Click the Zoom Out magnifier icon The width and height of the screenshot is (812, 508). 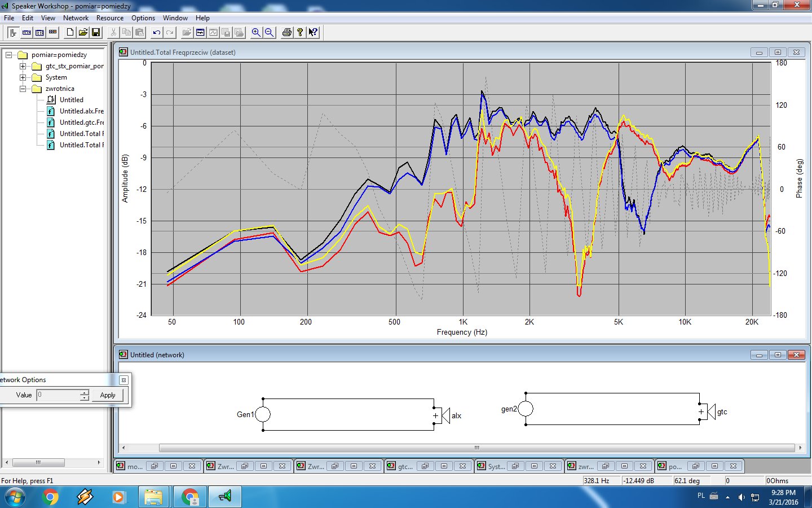coord(269,32)
